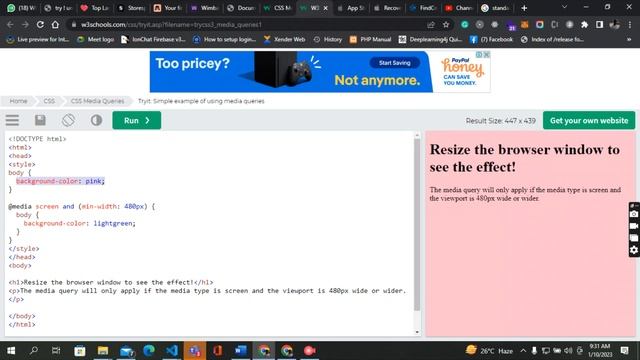Open the Home breadcrumb link
Image resolution: width=640 pixels, height=360 pixels.
(x=18, y=101)
